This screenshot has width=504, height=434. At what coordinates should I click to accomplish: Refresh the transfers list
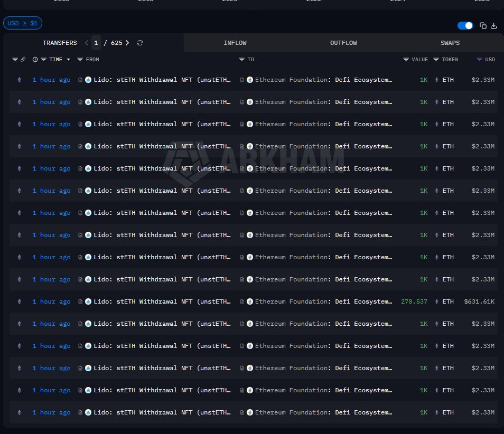140,43
